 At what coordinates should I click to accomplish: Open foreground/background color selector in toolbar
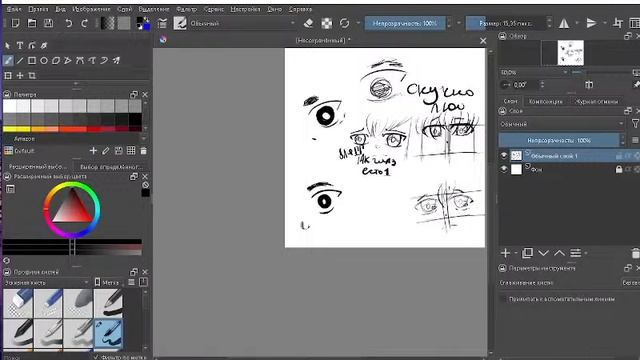pyautogui.click(x=143, y=23)
